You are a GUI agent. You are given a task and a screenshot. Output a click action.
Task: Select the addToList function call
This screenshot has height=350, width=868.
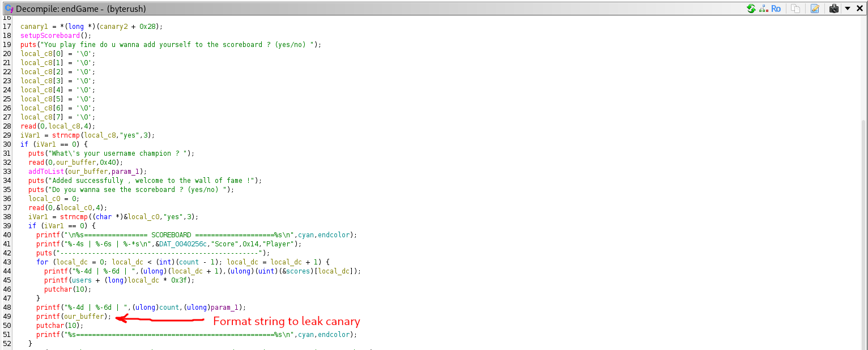[x=46, y=172]
